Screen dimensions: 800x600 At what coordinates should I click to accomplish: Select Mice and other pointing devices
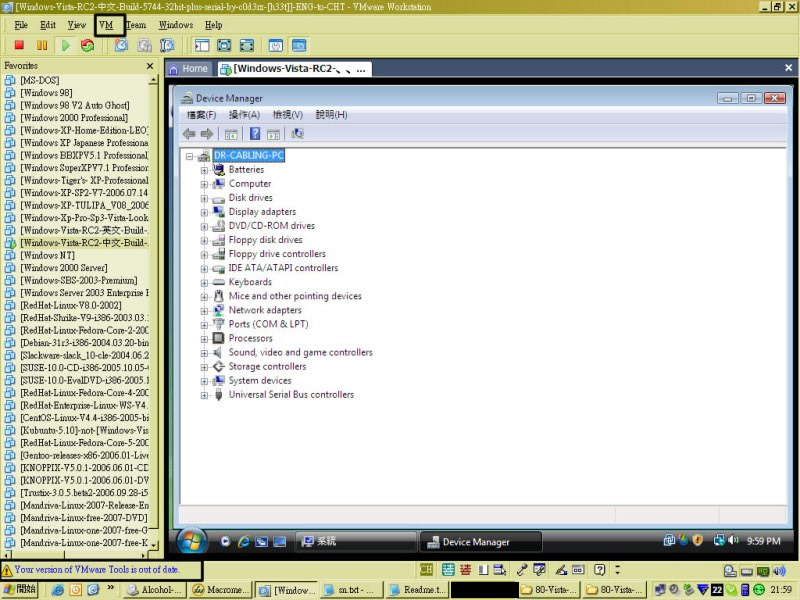click(x=295, y=296)
